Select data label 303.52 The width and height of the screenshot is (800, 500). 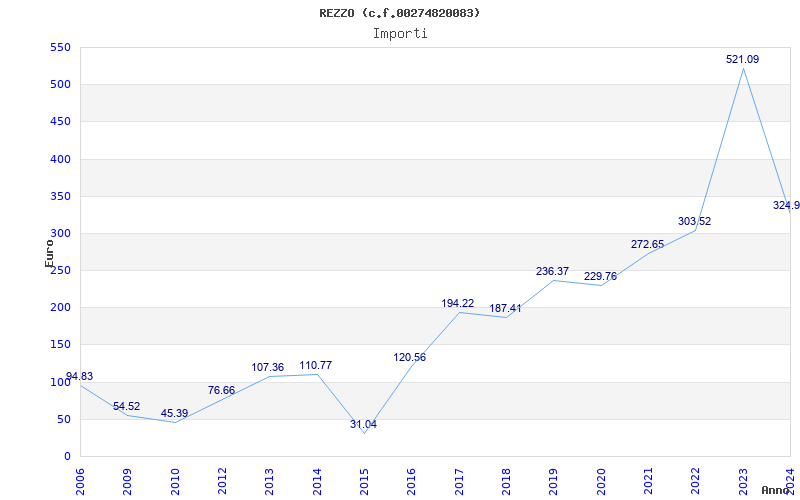tap(694, 221)
